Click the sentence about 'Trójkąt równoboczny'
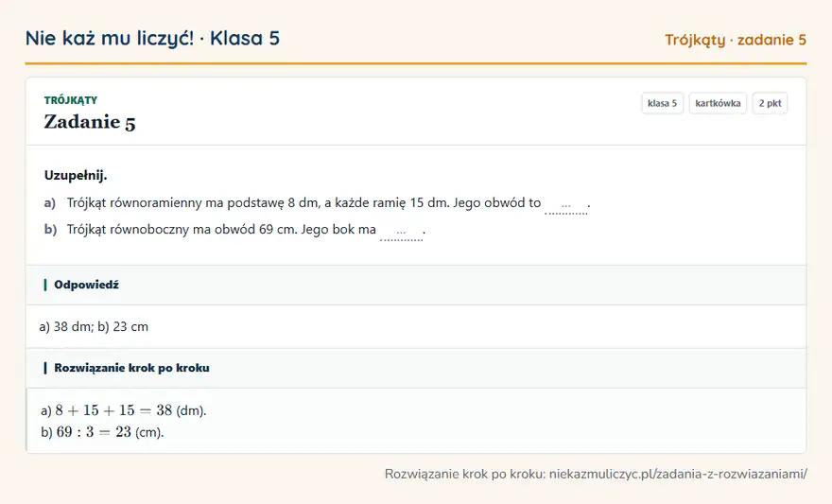The width and height of the screenshot is (832, 504). tap(221, 229)
